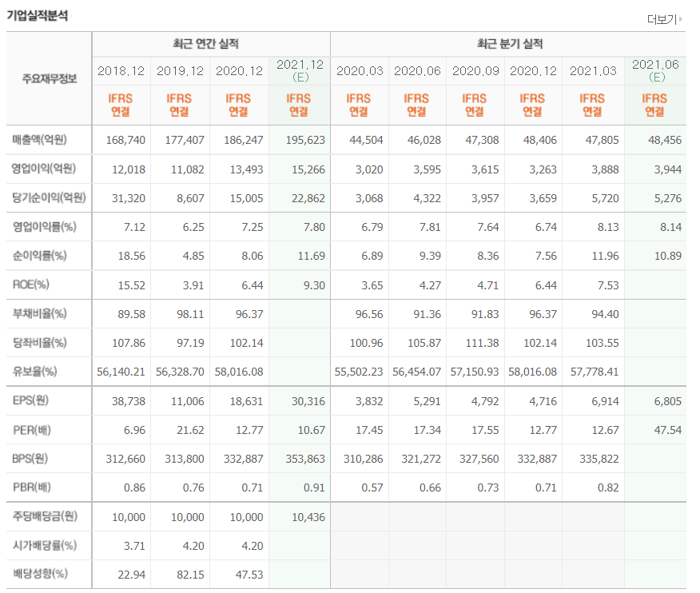
Task: Click the 195,623 estimated revenue value
Action: pos(305,140)
